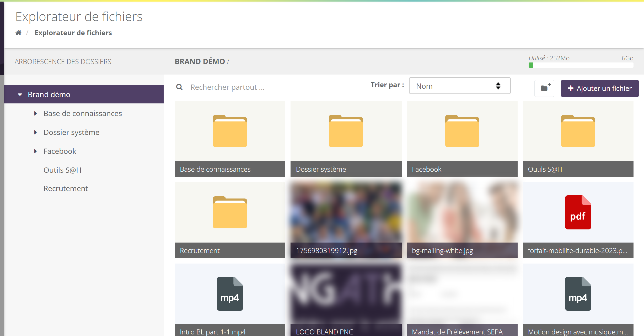Open the Facebook folder tile
The height and width of the screenshot is (336, 644).
pos(462,139)
